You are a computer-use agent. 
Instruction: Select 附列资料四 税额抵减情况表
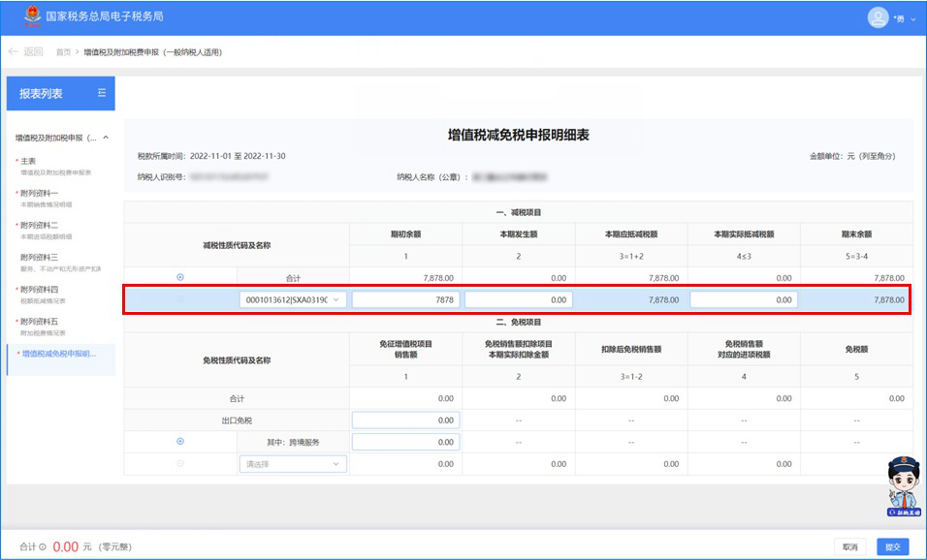(x=39, y=290)
